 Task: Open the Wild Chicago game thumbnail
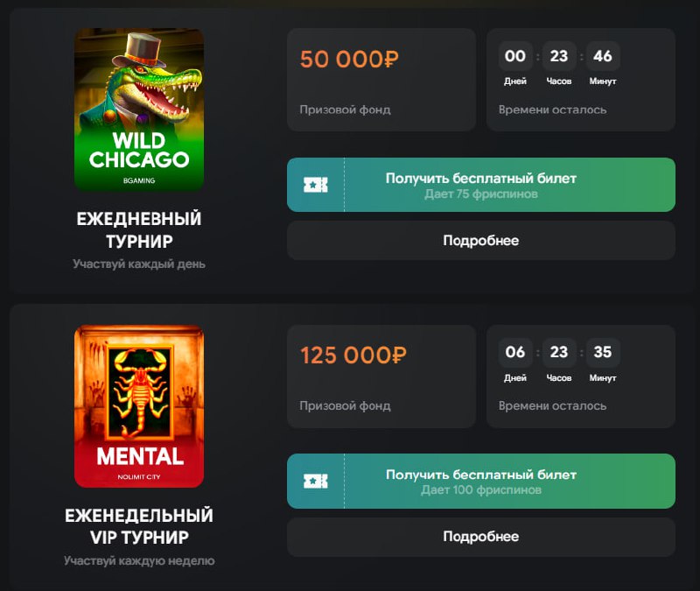(x=139, y=109)
